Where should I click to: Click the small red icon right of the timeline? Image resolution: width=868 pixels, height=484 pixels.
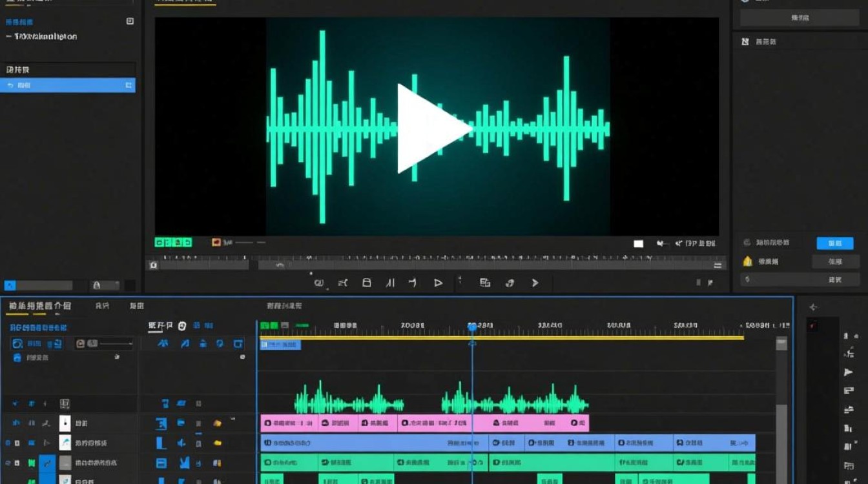click(812, 327)
